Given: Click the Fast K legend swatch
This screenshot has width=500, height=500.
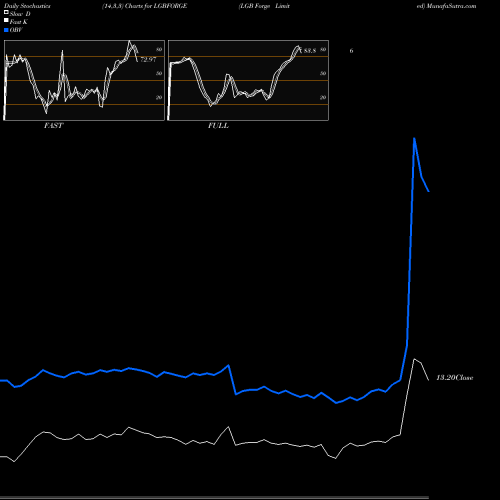Looking at the screenshot, I should pyautogui.click(x=6, y=21).
